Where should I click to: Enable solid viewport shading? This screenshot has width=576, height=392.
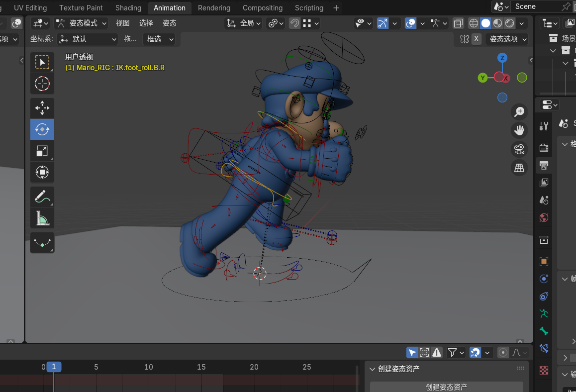click(485, 23)
